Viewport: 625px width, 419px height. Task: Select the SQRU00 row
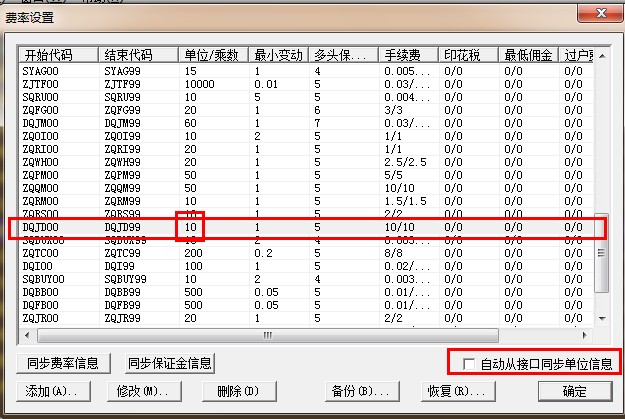(x=307, y=97)
